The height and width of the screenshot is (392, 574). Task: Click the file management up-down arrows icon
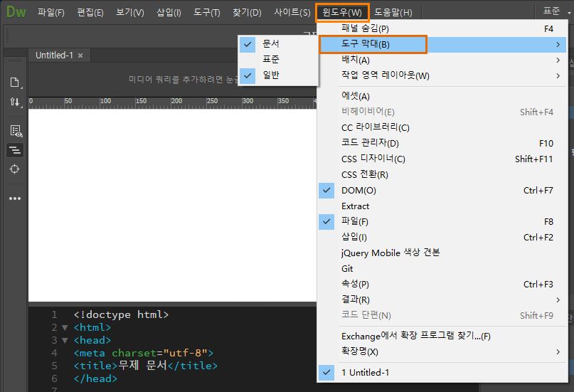[x=15, y=102]
